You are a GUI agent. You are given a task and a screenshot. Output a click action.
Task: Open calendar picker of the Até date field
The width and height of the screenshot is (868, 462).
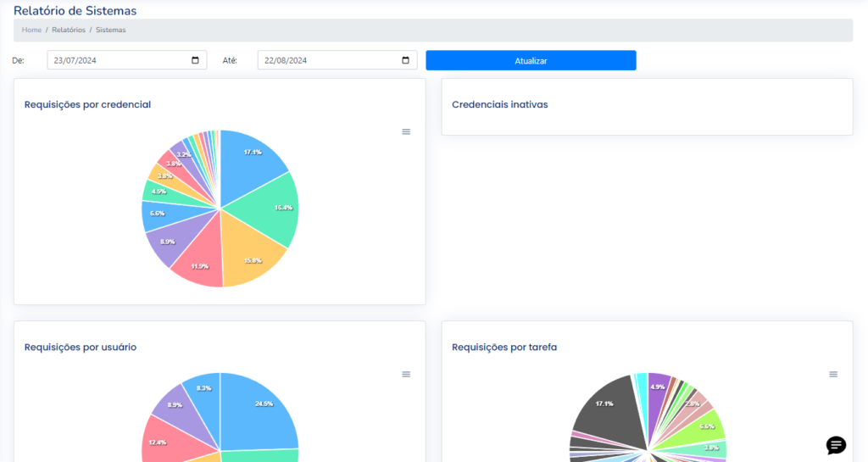[x=405, y=60]
